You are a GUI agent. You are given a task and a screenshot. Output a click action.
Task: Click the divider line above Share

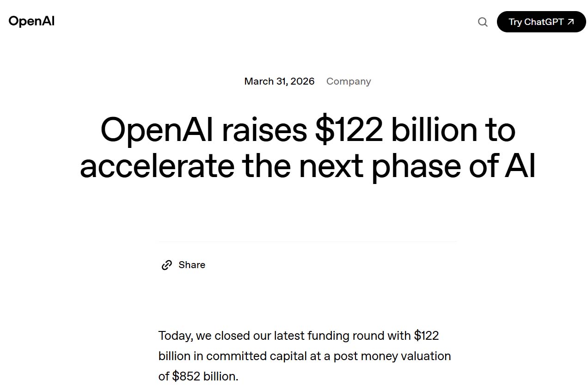click(307, 241)
